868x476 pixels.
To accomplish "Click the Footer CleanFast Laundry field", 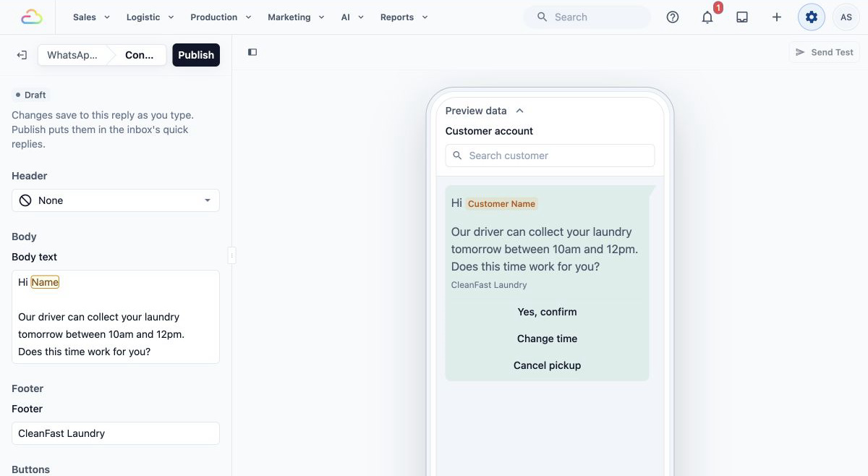I will tap(116, 433).
